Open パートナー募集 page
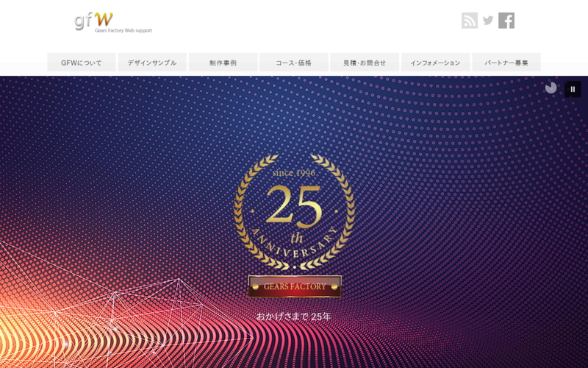Viewport: 588px width, 368px height. (x=506, y=63)
